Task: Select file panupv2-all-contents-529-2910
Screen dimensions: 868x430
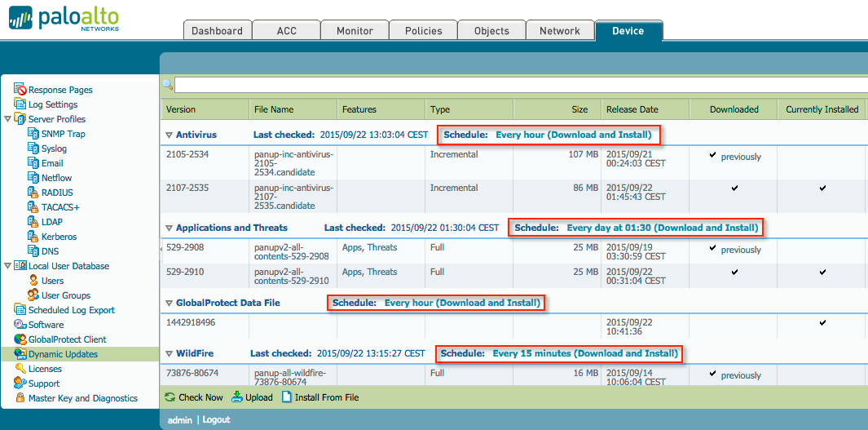Action: pyautogui.click(x=291, y=277)
